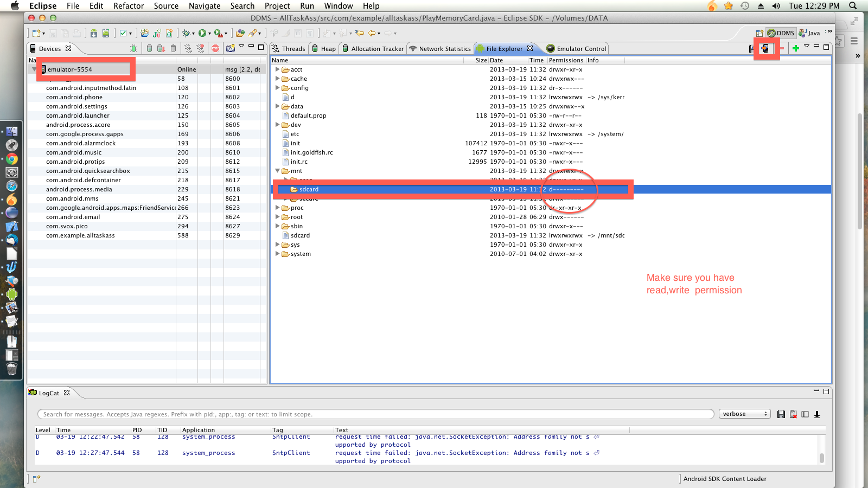This screenshot has width=868, height=488.
Task: Switch to the Network Statistics tab
Action: point(440,49)
